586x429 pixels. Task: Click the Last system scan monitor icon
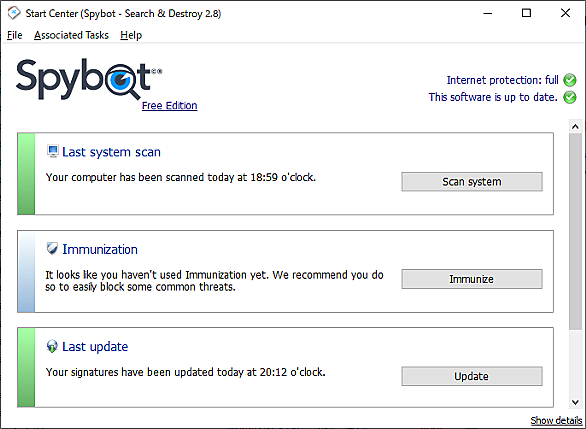click(53, 151)
